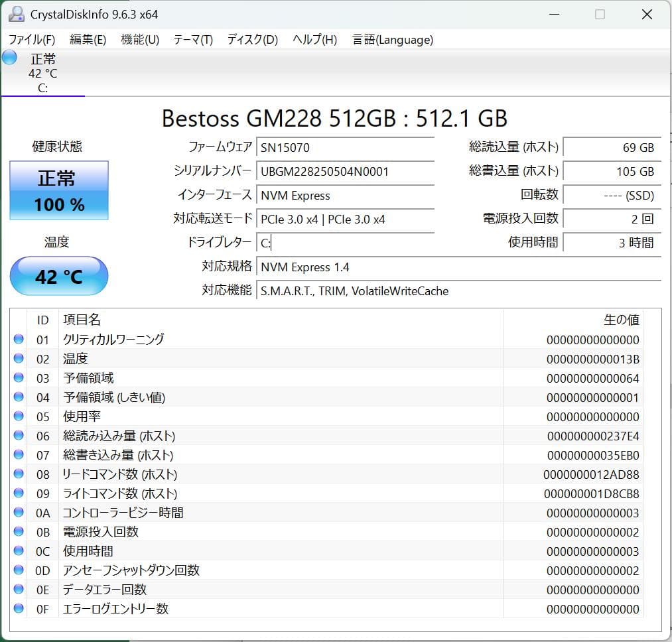This screenshot has height=642, width=672.
Task: Open the ファイル(F) menu
Action: [30, 40]
